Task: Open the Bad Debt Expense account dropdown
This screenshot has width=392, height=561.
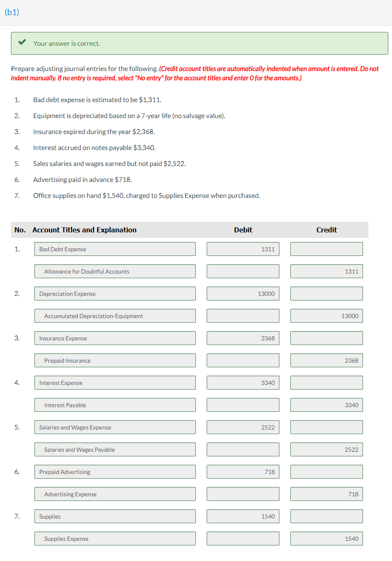Action: (x=115, y=249)
